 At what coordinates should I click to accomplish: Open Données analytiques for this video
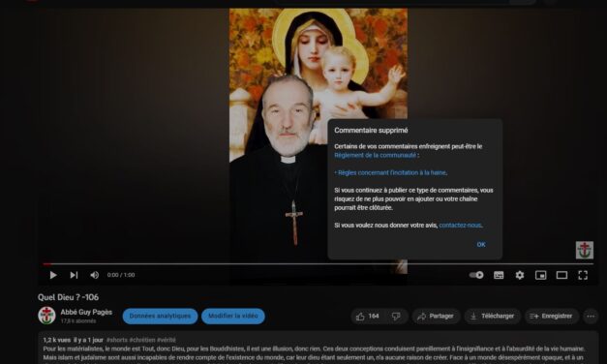pos(160,316)
